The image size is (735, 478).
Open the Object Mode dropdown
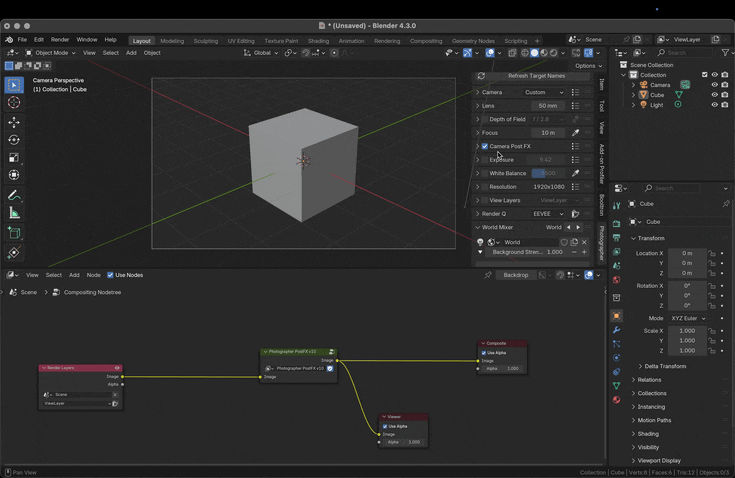click(50, 53)
